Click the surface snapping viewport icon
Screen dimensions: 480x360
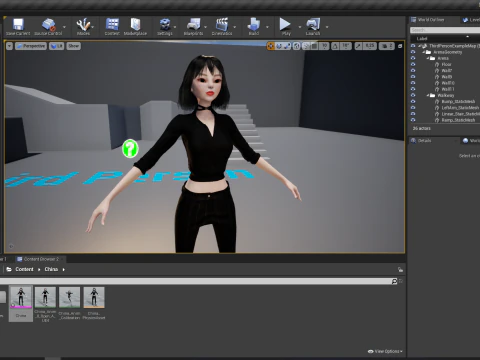click(306, 46)
